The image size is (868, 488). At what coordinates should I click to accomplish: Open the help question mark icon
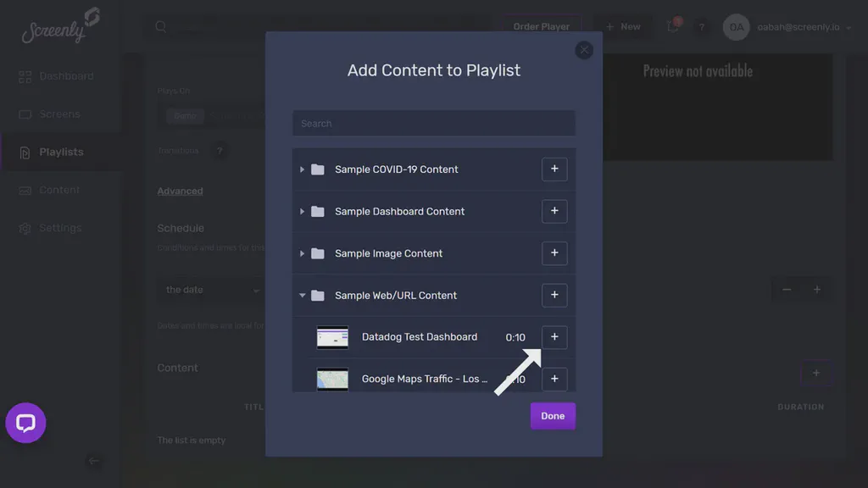pyautogui.click(x=702, y=26)
